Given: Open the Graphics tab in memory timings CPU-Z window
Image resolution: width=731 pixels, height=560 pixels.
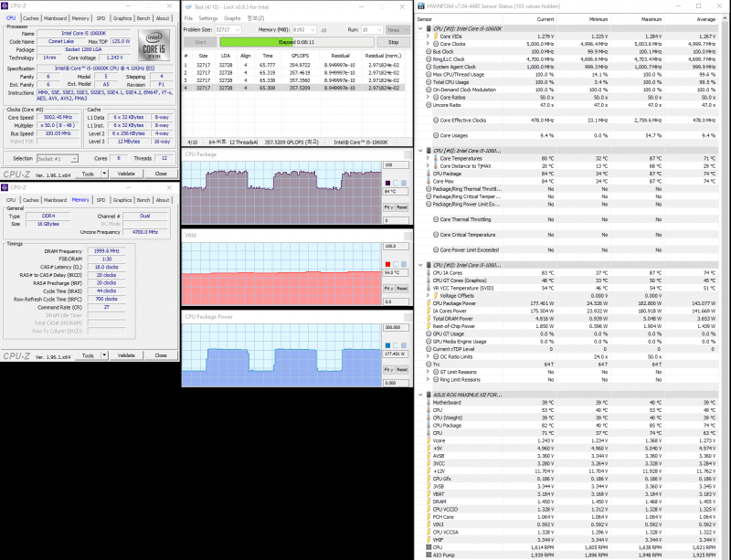Looking at the screenshot, I should coord(122,200).
